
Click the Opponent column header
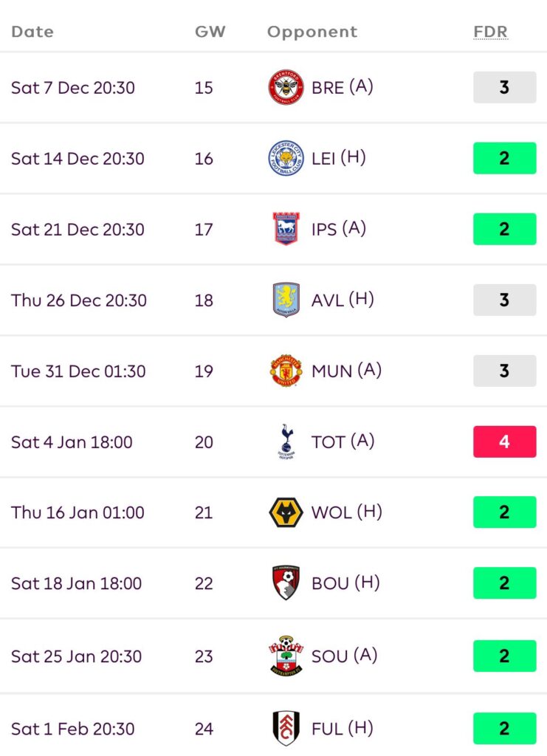(x=312, y=32)
